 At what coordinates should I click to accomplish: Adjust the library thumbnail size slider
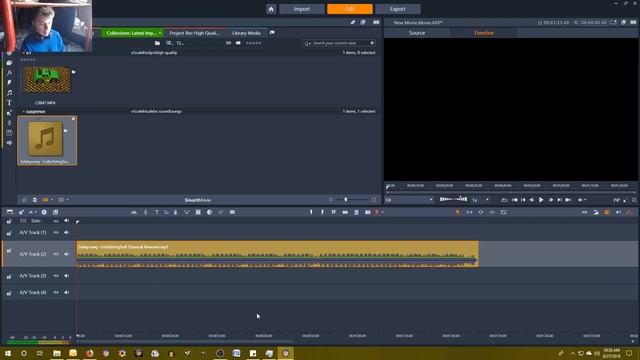point(346,200)
